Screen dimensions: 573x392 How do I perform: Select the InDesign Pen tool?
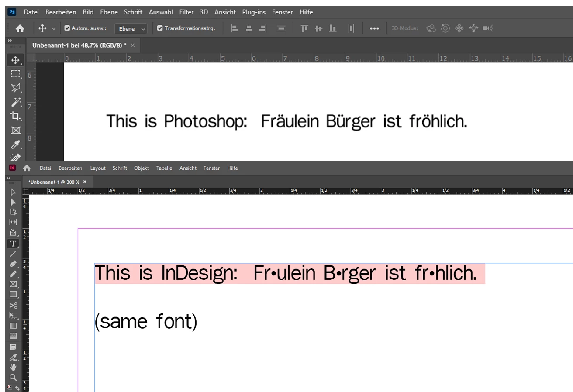pos(13,264)
